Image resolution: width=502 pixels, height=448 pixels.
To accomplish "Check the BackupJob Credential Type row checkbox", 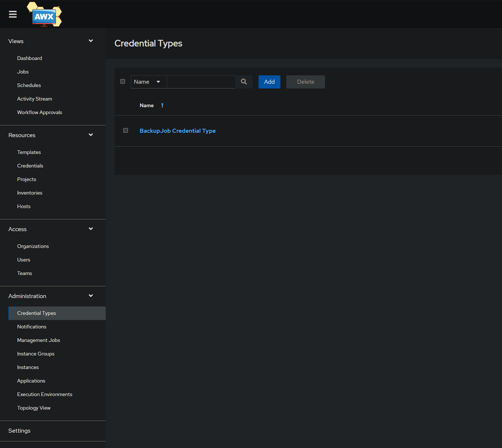I will [x=126, y=131].
